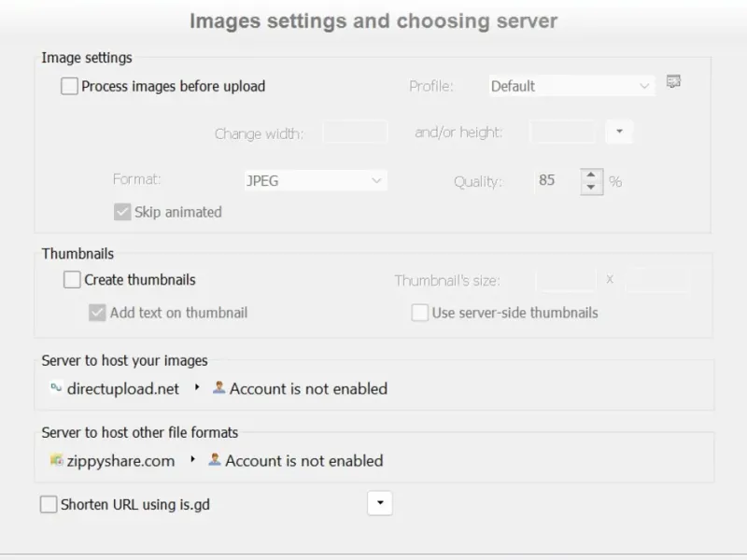Screen dimensions: 747x560
Task: Click the profile manager icon beside Default
Action: tap(673, 82)
